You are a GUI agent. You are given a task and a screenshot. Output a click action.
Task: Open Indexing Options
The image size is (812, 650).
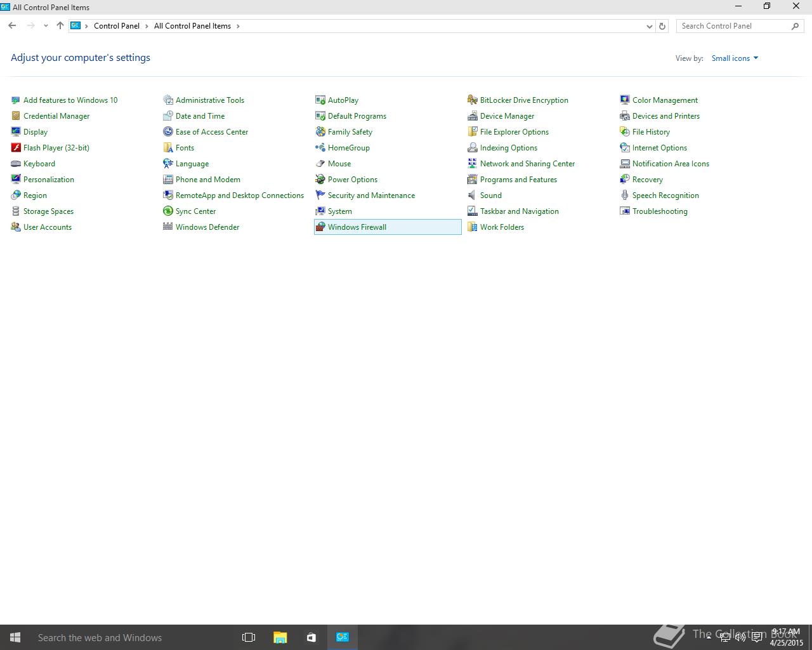[509, 148]
